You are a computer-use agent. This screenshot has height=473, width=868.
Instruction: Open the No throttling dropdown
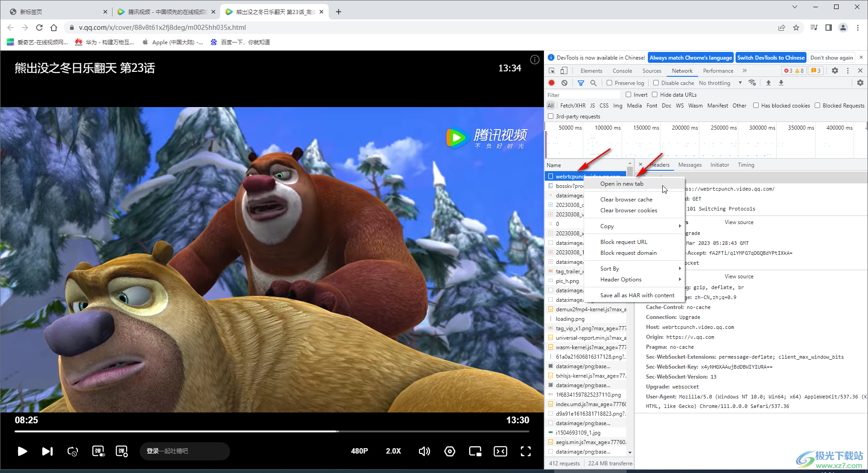[720, 83]
